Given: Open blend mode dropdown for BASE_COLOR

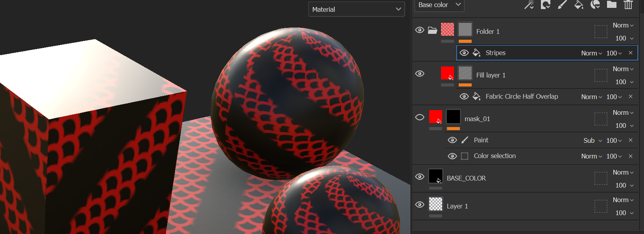Looking at the screenshot, I should [x=623, y=172].
